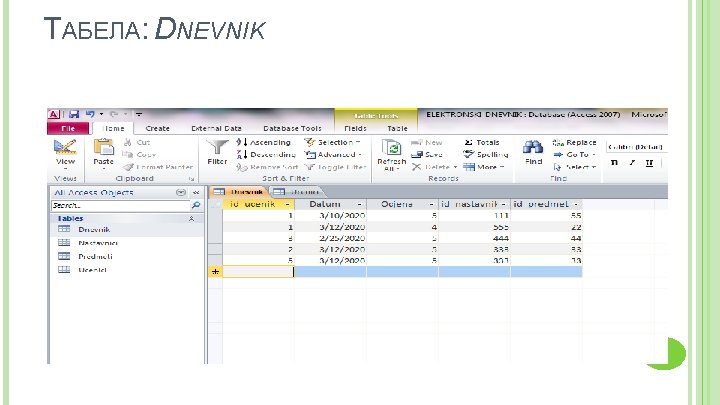Collapse the navigation pane with shutter arrows
Image resolution: width=720 pixels, height=405 pixels.
coord(196,192)
